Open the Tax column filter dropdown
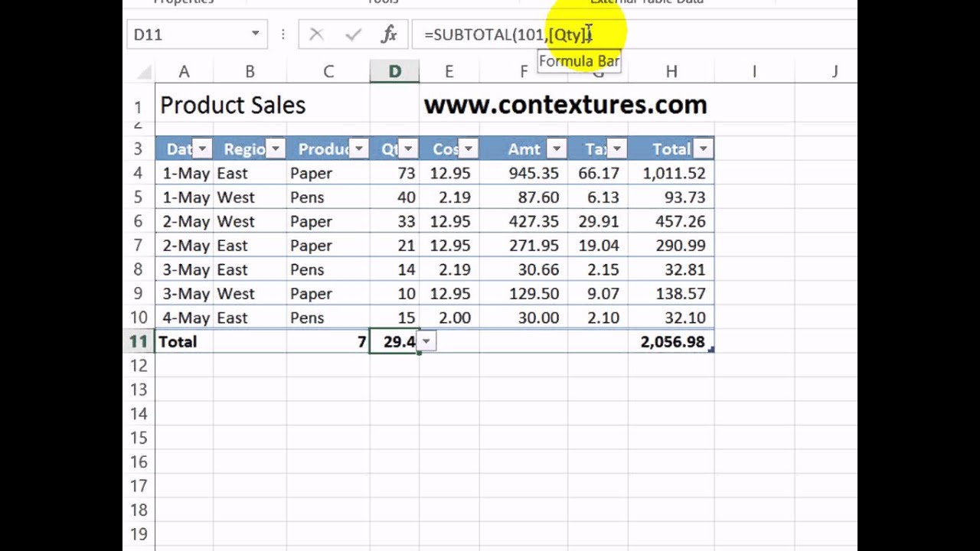Screen dimensions: 980x551 [x=617, y=149]
